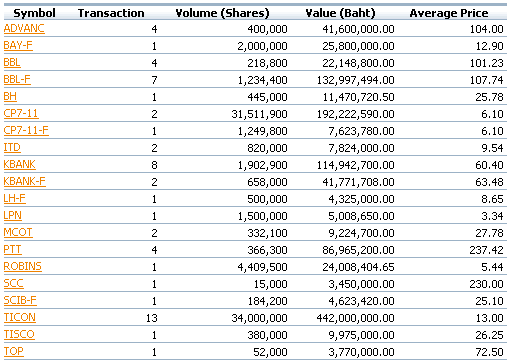Click the MCOT stock symbol

(x=18, y=233)
